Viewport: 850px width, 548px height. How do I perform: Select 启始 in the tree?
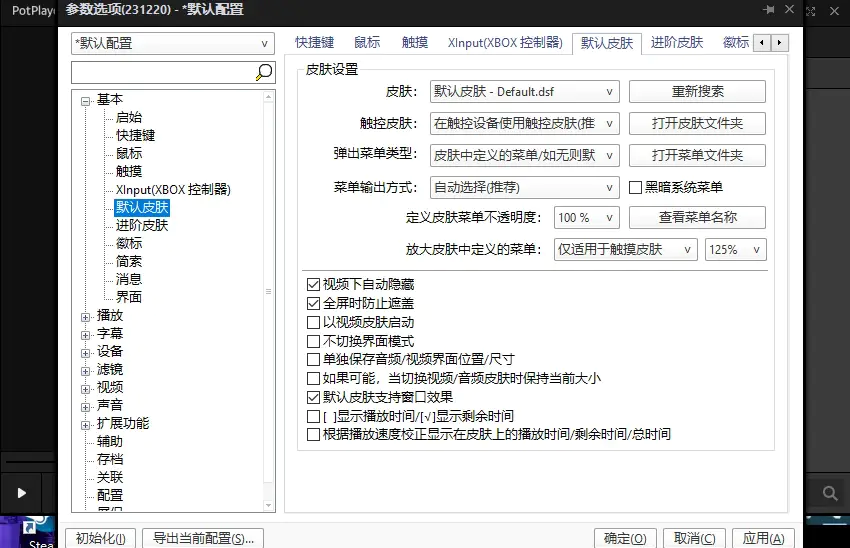[x=129, y=118]
